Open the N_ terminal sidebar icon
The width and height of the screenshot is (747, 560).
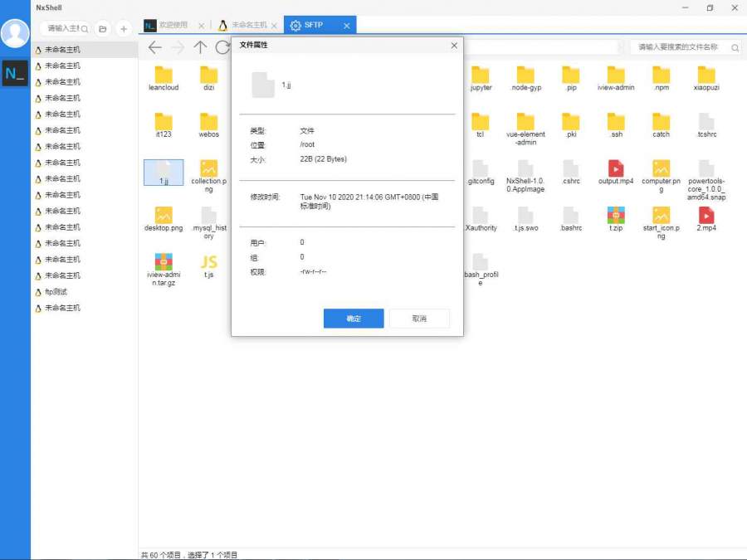[15, 74]
